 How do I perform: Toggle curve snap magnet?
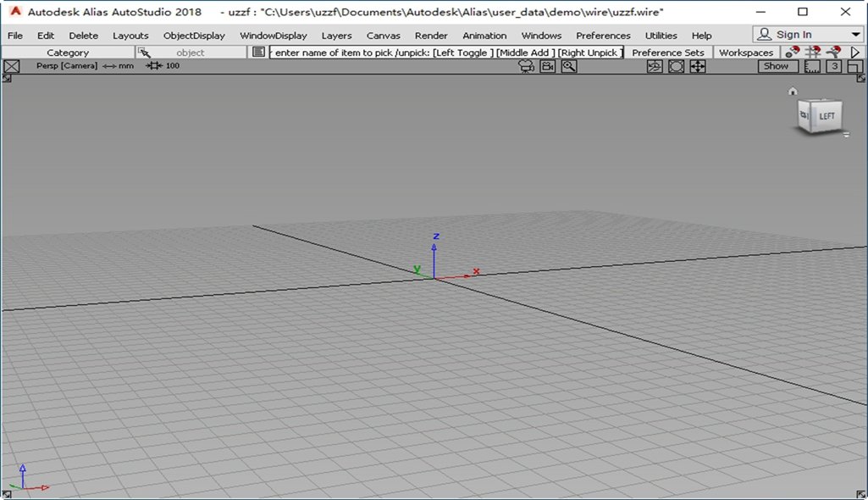[x=833, y=52]
